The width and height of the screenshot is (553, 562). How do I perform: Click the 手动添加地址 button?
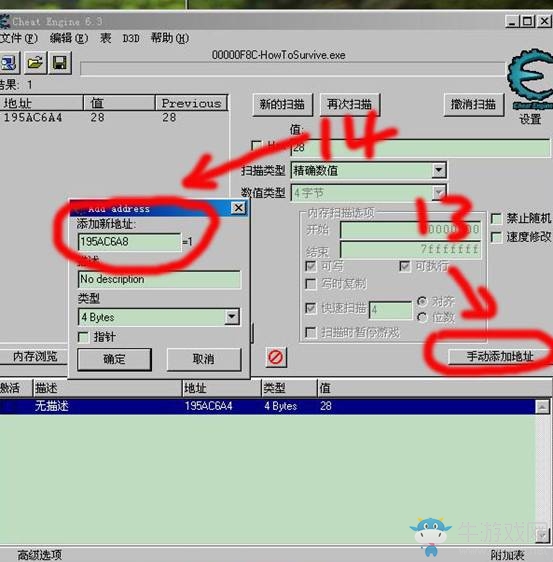tap(500, 356)
